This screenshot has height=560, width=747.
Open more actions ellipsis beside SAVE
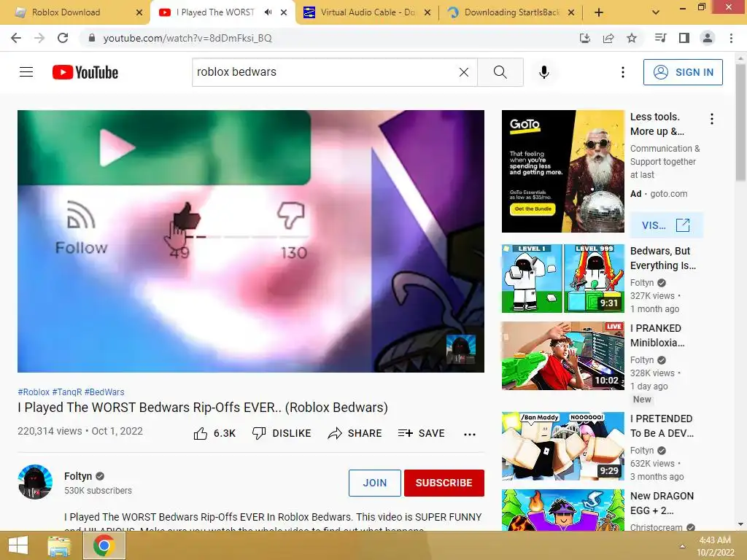click(470, 434)
